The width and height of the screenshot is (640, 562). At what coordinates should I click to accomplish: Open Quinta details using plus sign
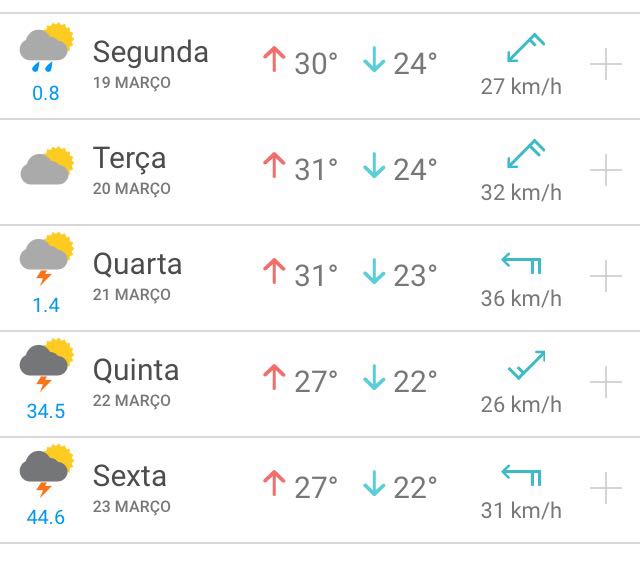tap(606, 383)
